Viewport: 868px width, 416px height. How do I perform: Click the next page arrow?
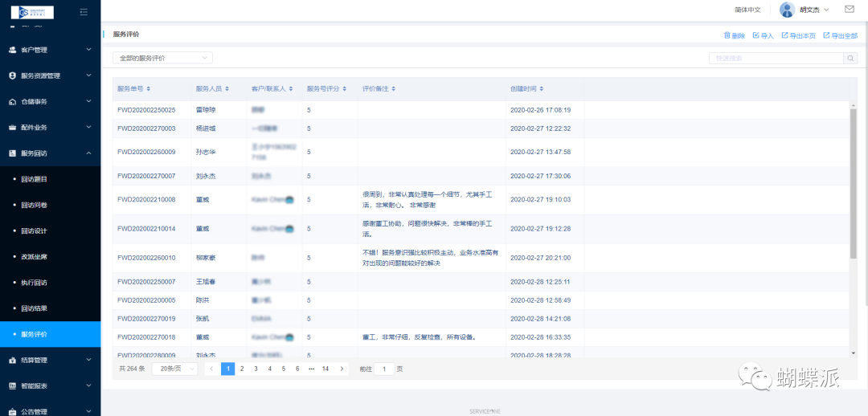tap(342, 369)
